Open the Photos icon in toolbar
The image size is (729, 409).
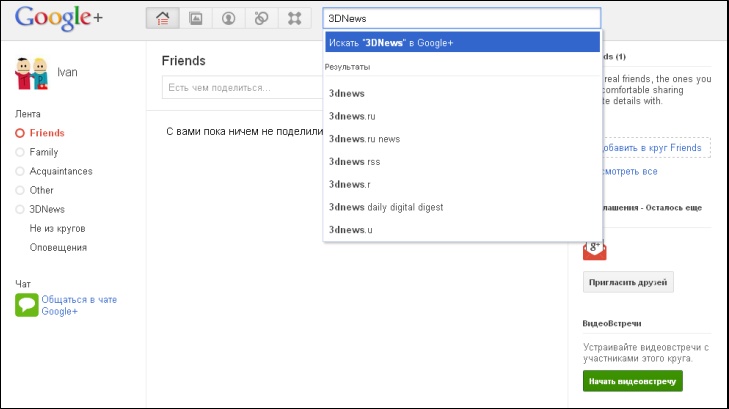click(196, 19)
